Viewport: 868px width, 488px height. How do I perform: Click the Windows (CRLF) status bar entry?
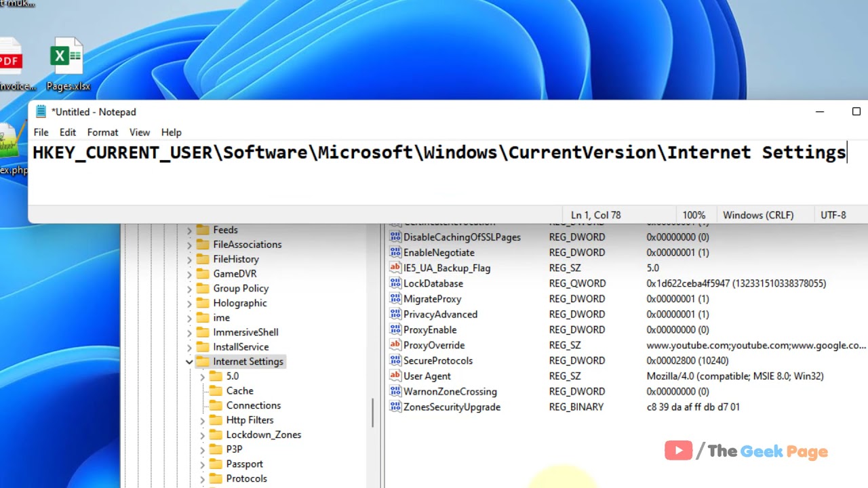[x=758, y=215]
